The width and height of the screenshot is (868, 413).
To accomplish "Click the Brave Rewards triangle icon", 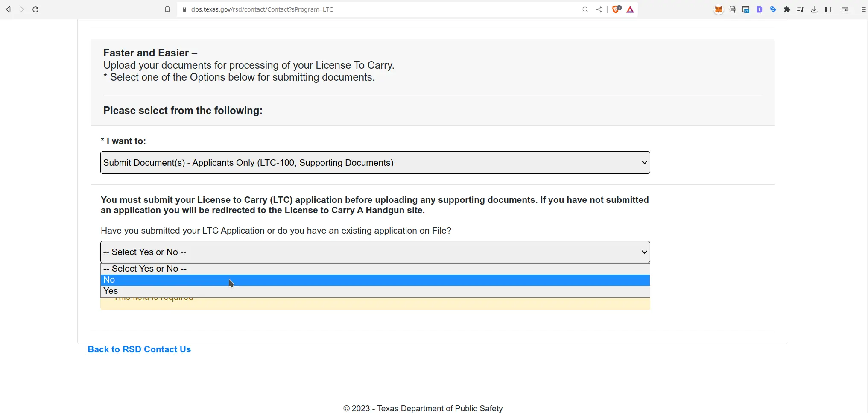I will pyautogui.click(x=630, y=9).
